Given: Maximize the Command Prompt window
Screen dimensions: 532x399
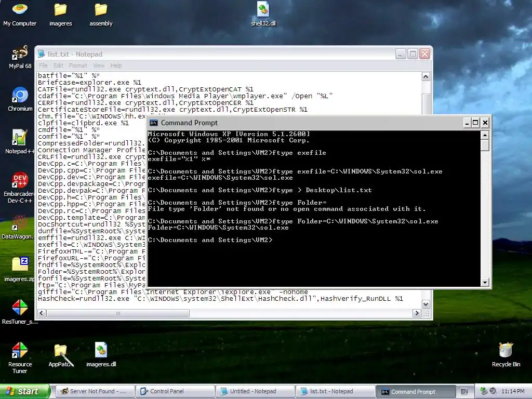Looking at the screenshot, I should [476, 123].
